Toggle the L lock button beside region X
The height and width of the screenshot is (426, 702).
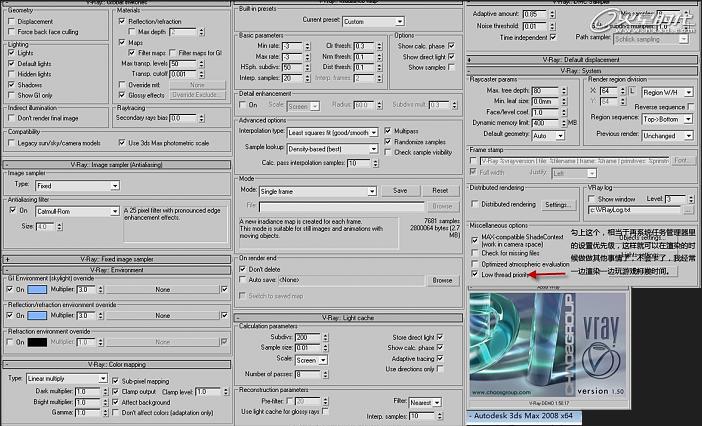(x=632, y=91)
